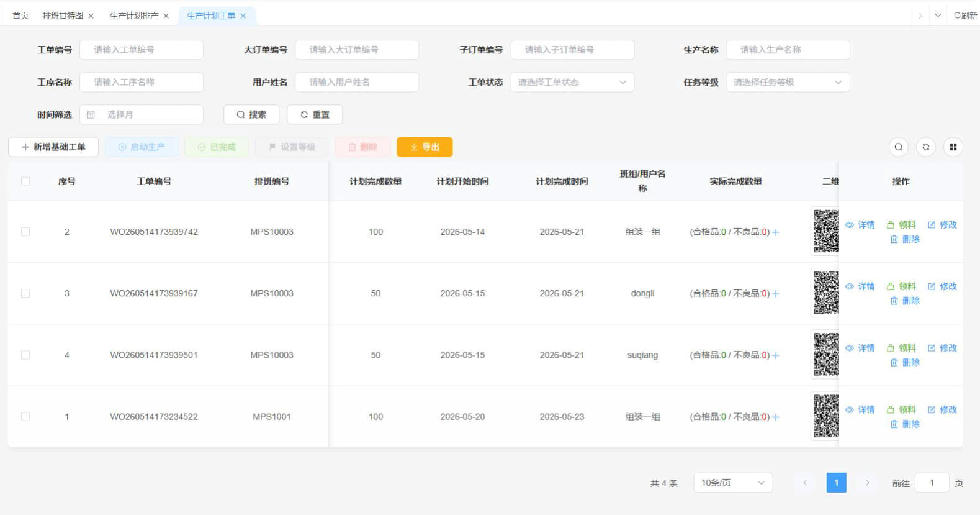Open the 工单状态 dropdown
This screenshot has height=515, width=980.
pyautogui.click(x=572, y=82)
